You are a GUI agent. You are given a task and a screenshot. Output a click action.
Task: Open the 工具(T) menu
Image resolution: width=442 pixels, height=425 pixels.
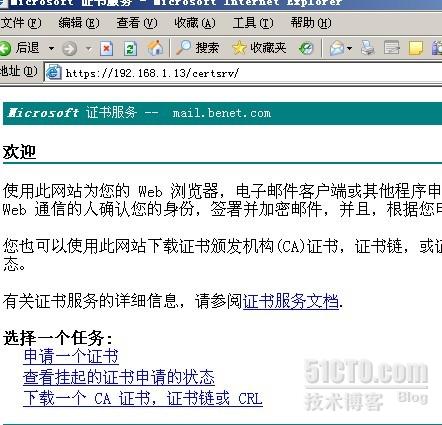point(253,23)
